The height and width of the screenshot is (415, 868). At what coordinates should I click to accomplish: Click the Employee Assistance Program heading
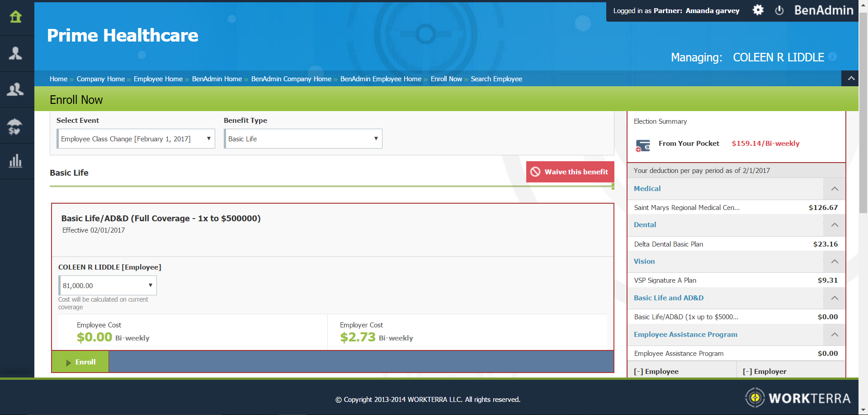[685, 334]
